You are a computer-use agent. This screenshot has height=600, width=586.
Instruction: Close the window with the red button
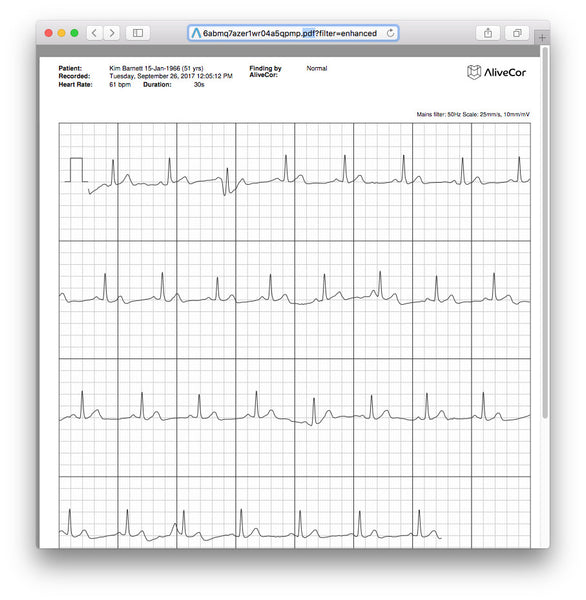49,33
